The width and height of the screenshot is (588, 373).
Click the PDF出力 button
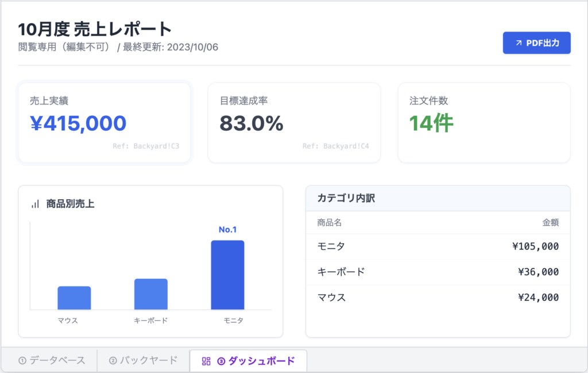tap(536, 42)
